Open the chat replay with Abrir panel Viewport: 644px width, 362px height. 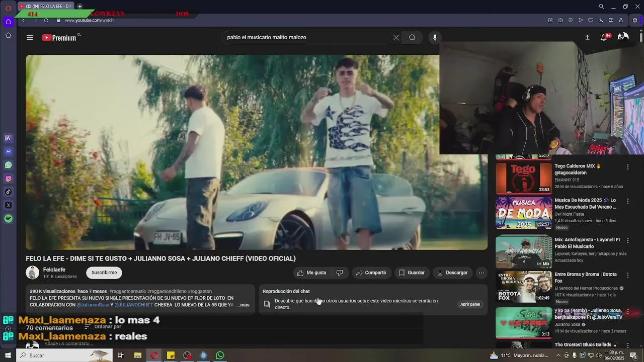click(x=470, y=304)
